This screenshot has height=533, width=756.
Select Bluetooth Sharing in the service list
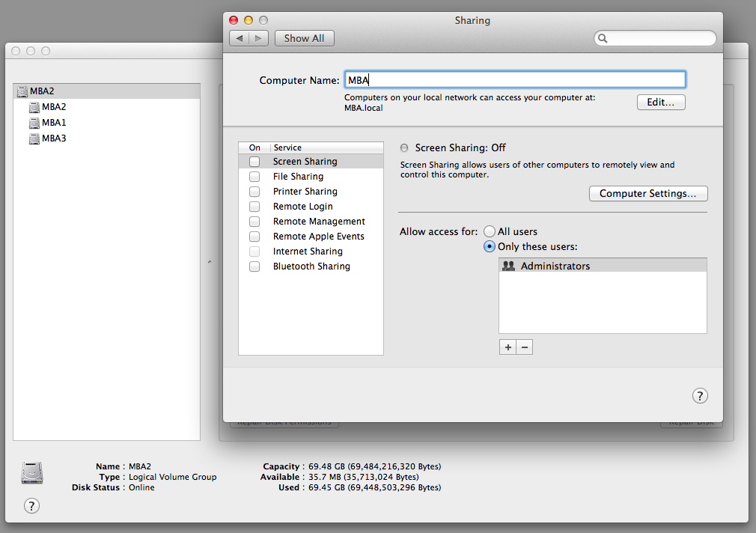(311, 266)
